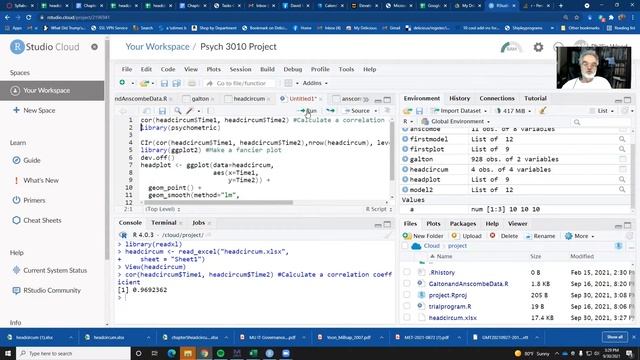
Task: Open the Global Environment dropdown
Action: tap(456, 122)
